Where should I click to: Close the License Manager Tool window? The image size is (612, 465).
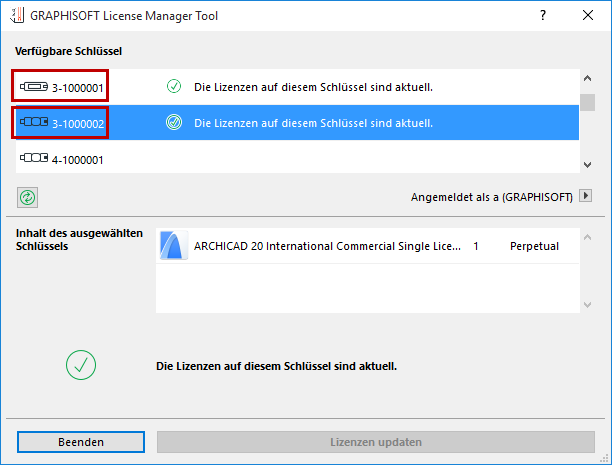pyautogui.click(x=588, y=15)
